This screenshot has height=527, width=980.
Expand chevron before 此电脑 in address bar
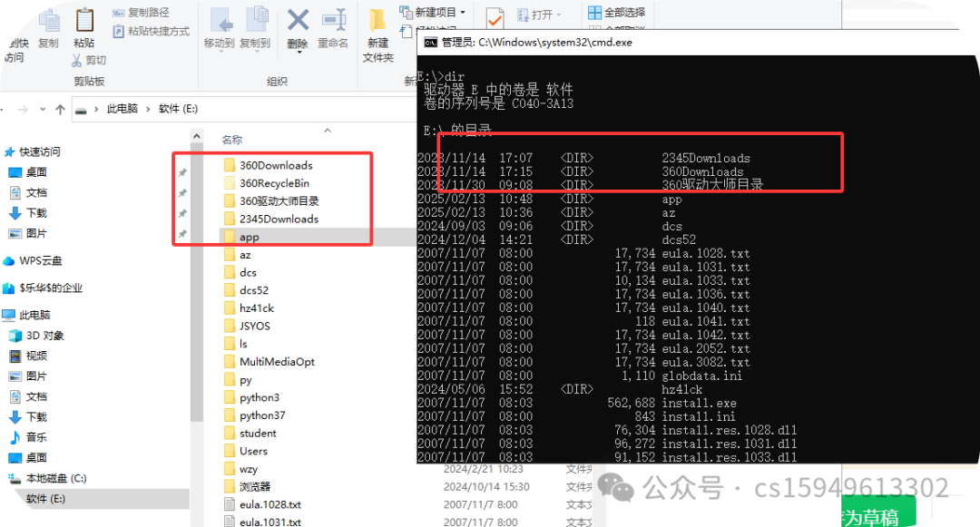(96, 109)
